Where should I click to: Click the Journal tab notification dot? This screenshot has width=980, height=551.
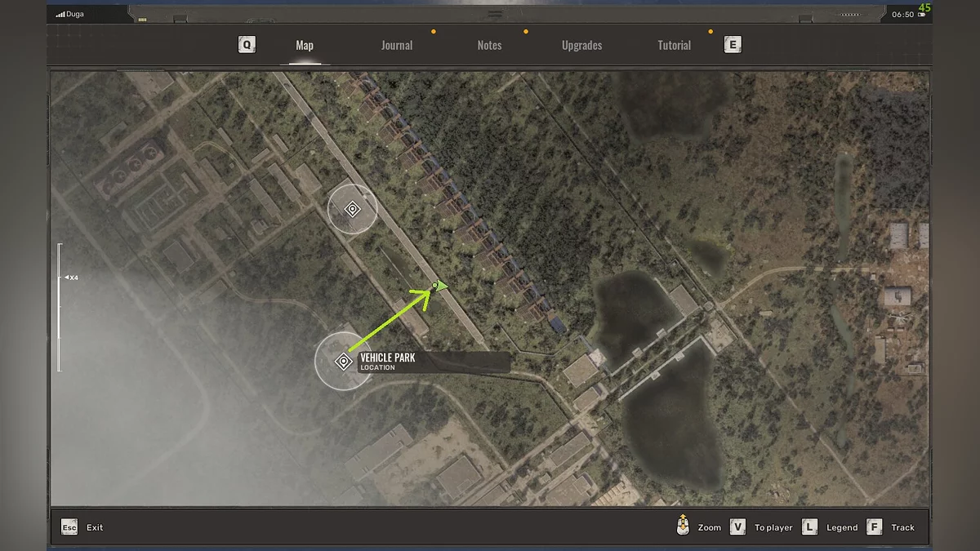434,32
